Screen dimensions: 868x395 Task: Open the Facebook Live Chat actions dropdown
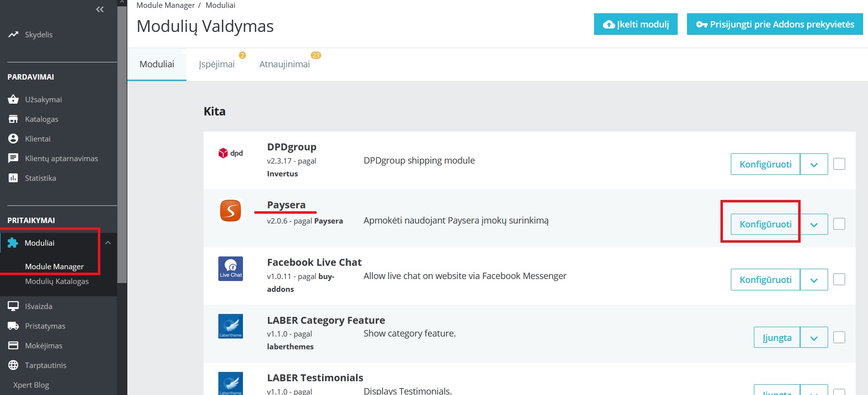coord(814,280)
